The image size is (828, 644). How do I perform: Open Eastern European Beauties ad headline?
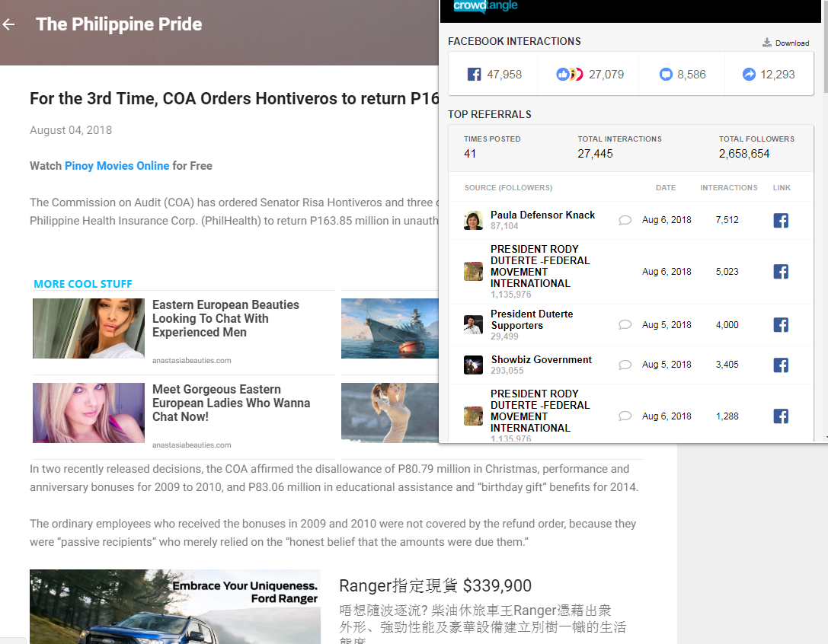pos(225,318)
